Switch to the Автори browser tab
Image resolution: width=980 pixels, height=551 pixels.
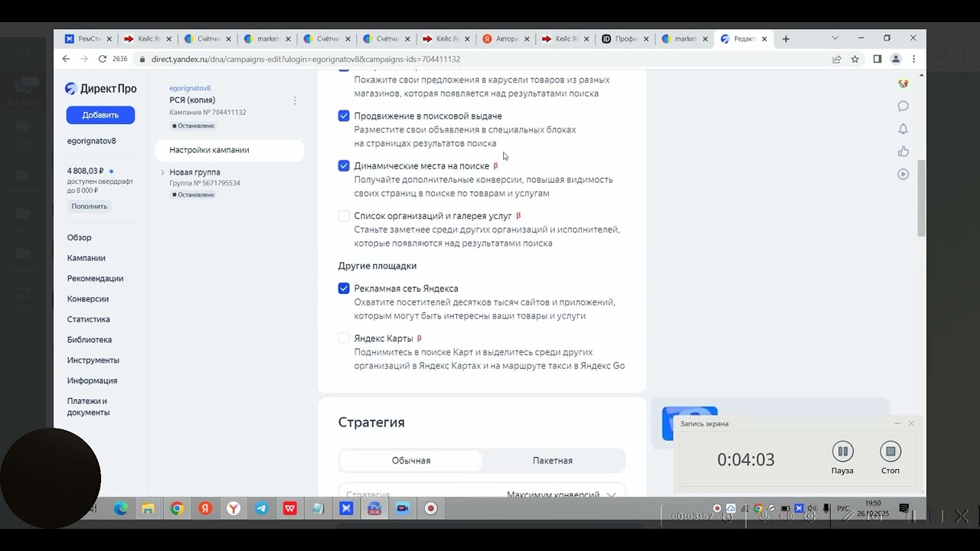pos(506,39)
